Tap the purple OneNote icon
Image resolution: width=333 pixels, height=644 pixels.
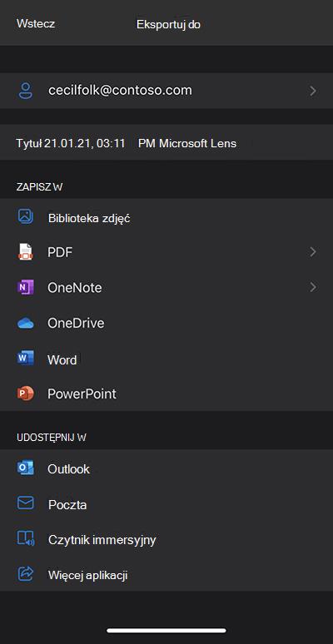tap(26, 288)
